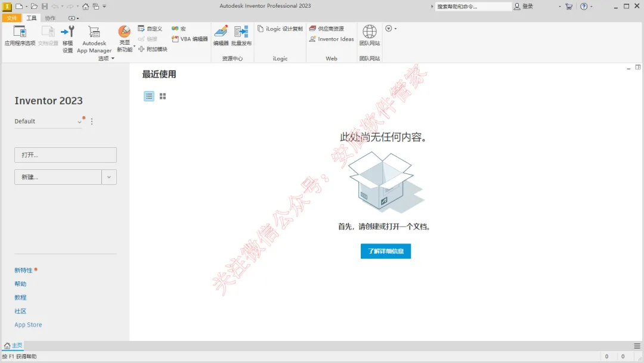Open 自定义 customize command

[150, 29]
